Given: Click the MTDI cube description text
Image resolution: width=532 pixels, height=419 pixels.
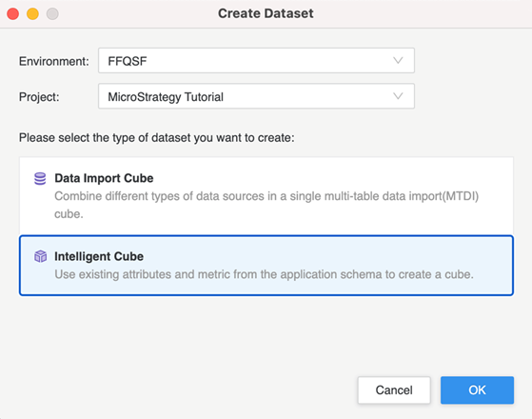Looking at the screenshot, I should click(x=266, y=205).
